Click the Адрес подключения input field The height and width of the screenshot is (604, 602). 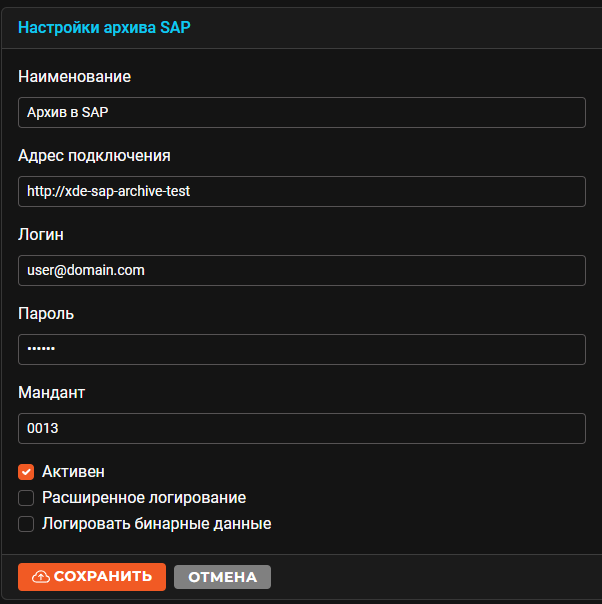pos(302,191)
